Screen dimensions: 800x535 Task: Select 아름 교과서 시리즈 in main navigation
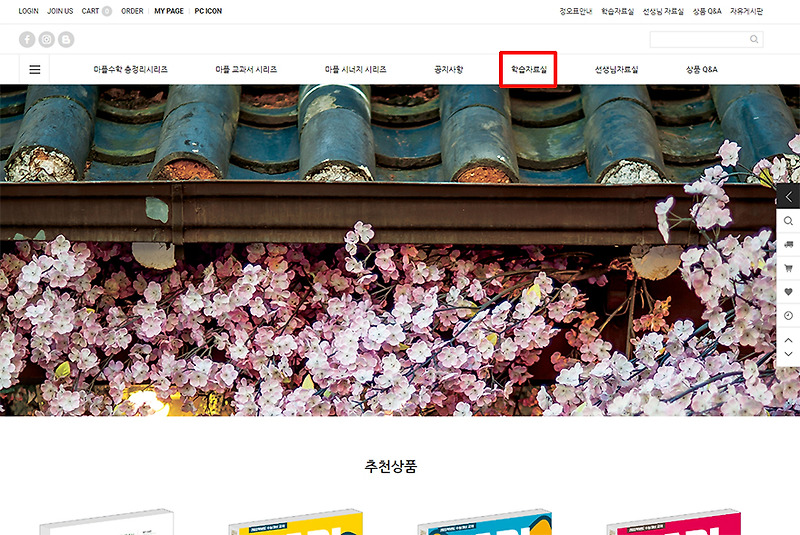point(246,69)
